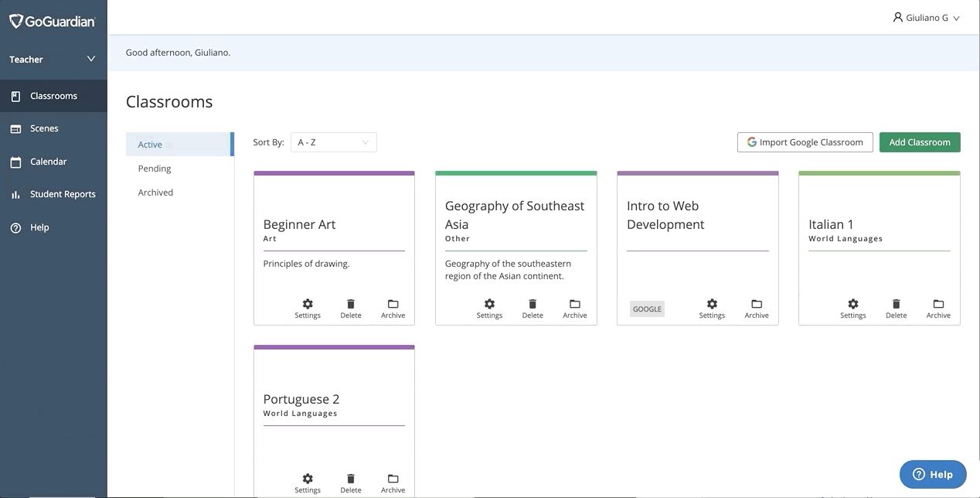Open the Scenes page in sidebar
The width and height of the screenshot is (980, 498).
pos(44,128)
